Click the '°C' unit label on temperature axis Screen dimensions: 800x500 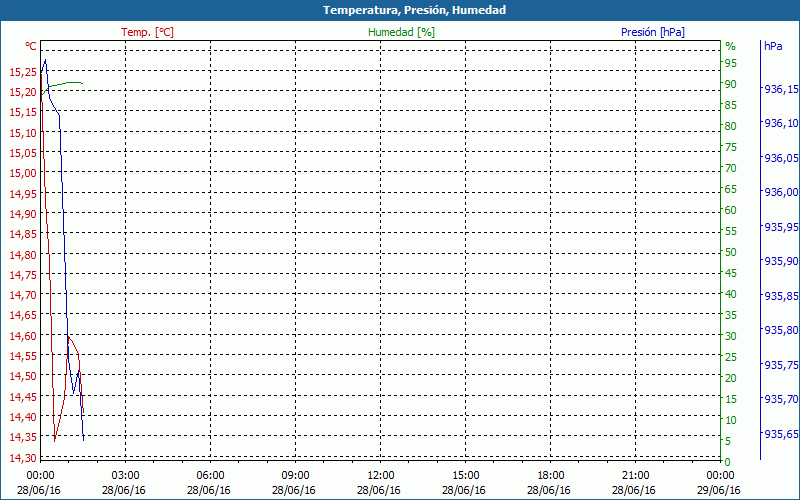pyautogui.click(x=31, y=46)
